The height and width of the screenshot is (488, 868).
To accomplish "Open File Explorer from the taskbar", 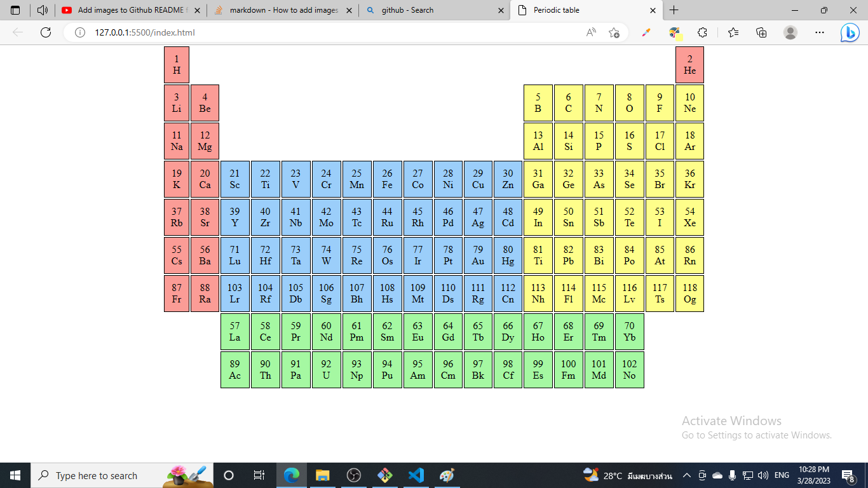I will (323, 475).
